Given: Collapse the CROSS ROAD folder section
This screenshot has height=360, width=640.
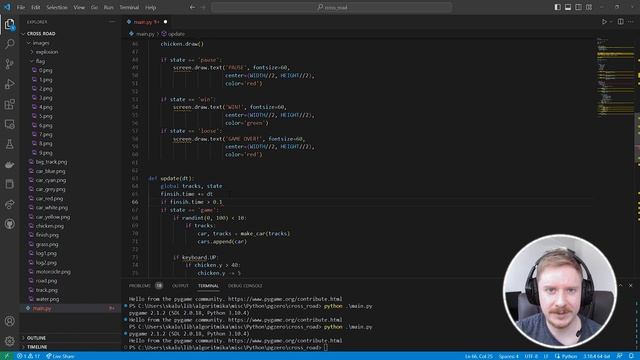Looking at the screenshot, I should pyautogui.click(x=41, y=33).
